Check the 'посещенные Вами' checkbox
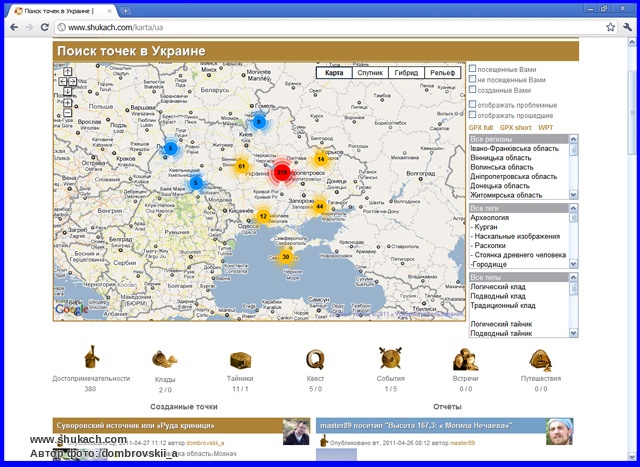 (472, 68)
